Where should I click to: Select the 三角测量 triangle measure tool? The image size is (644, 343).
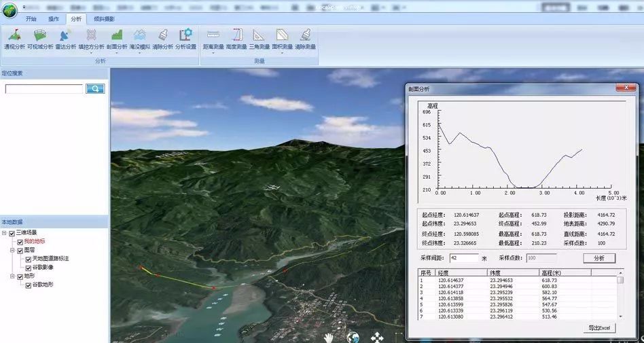pos(259,39)
